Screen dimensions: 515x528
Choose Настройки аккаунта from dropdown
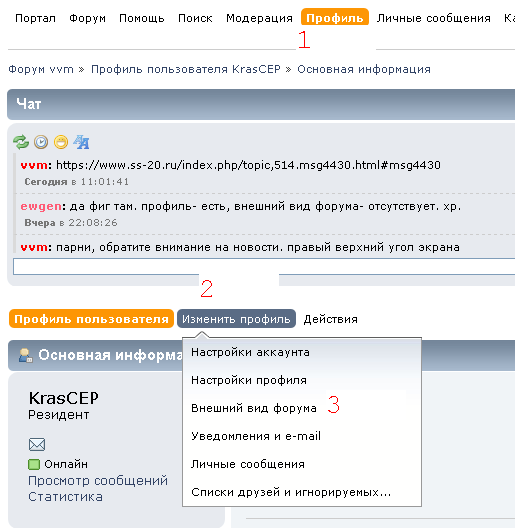click(x=250, y=352)
